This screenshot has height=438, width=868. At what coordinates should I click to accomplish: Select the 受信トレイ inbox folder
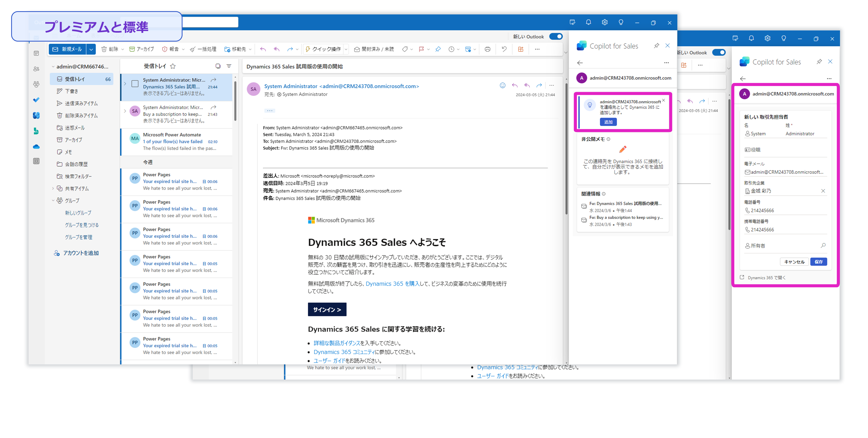(x=82, y=79)
